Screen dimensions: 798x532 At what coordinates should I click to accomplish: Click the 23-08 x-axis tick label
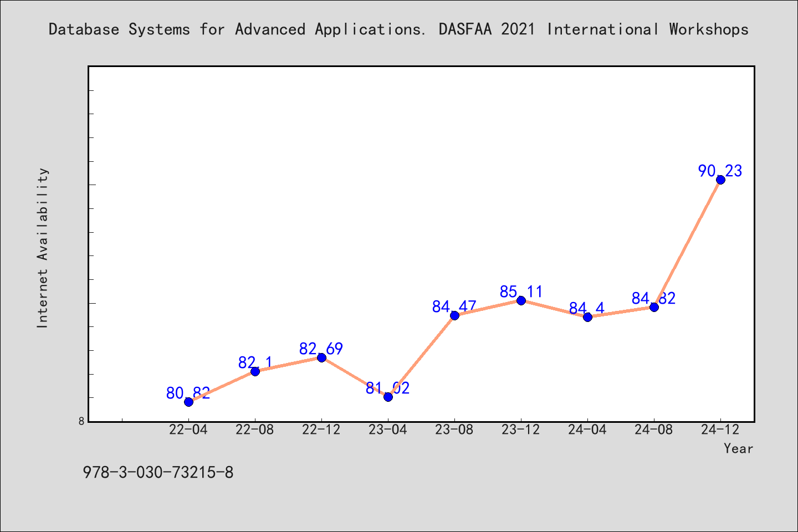[454, 430]
